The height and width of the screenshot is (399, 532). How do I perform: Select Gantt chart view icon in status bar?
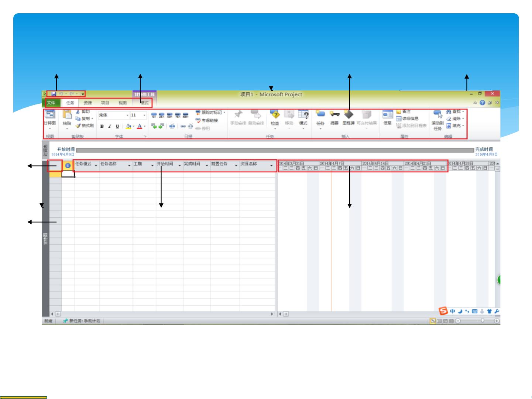click(x=433, y=321)
